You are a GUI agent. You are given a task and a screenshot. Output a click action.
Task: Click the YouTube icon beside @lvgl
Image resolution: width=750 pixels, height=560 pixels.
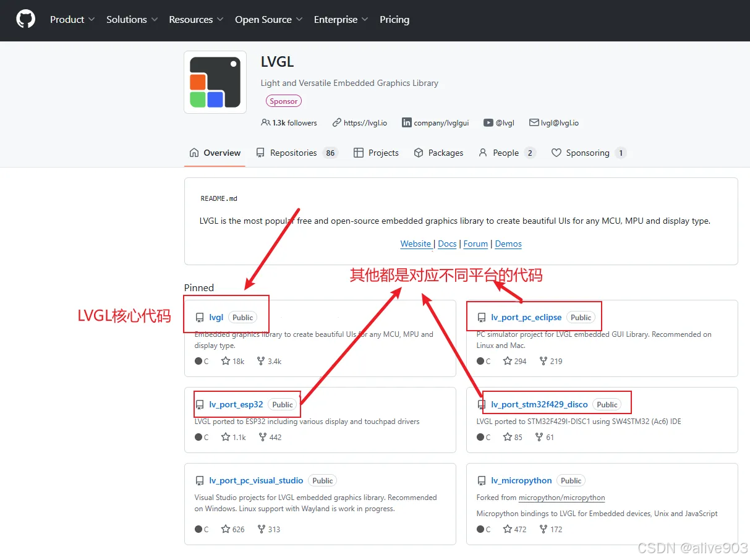pos(488,123)
